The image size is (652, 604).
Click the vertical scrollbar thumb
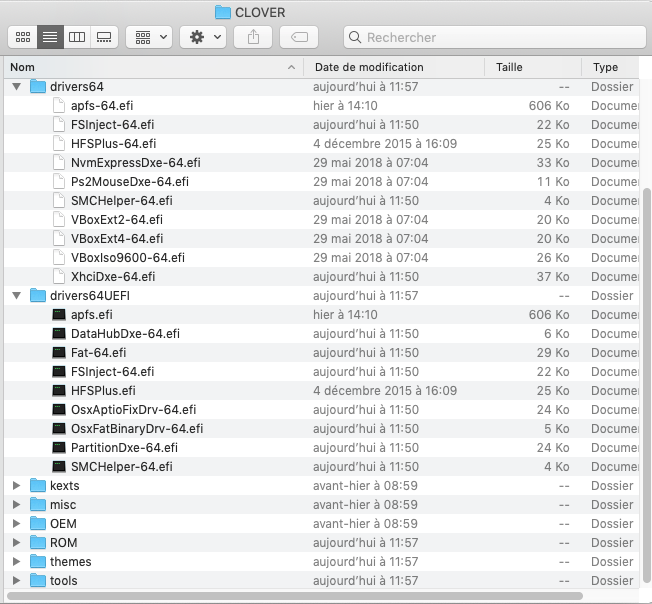pyautogui.click(x=646, y=385)
